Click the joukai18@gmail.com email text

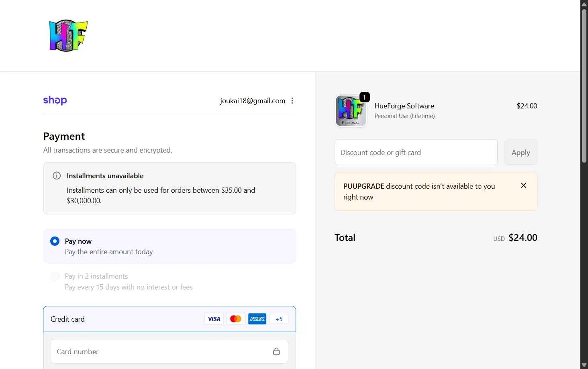tap(253, 101)
